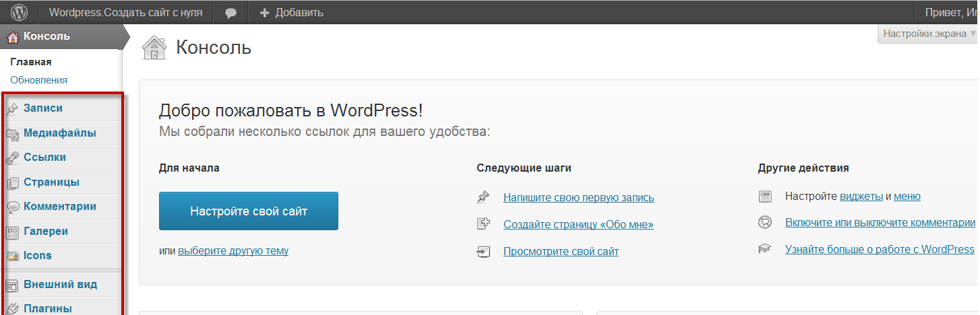The height and width of the screenshot is (315, 980).
Task: Click the Для начала column heading
Action: (x=189, y=168)
